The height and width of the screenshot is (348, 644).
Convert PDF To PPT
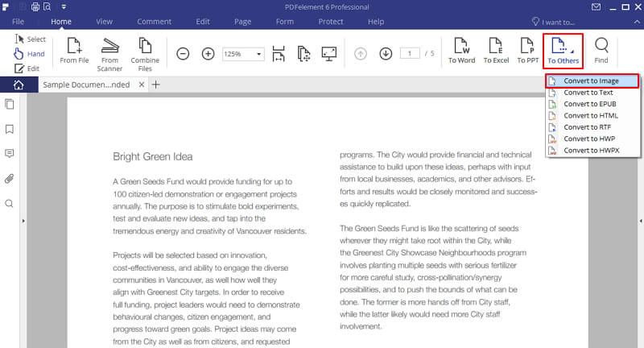(x=528, y=51)
